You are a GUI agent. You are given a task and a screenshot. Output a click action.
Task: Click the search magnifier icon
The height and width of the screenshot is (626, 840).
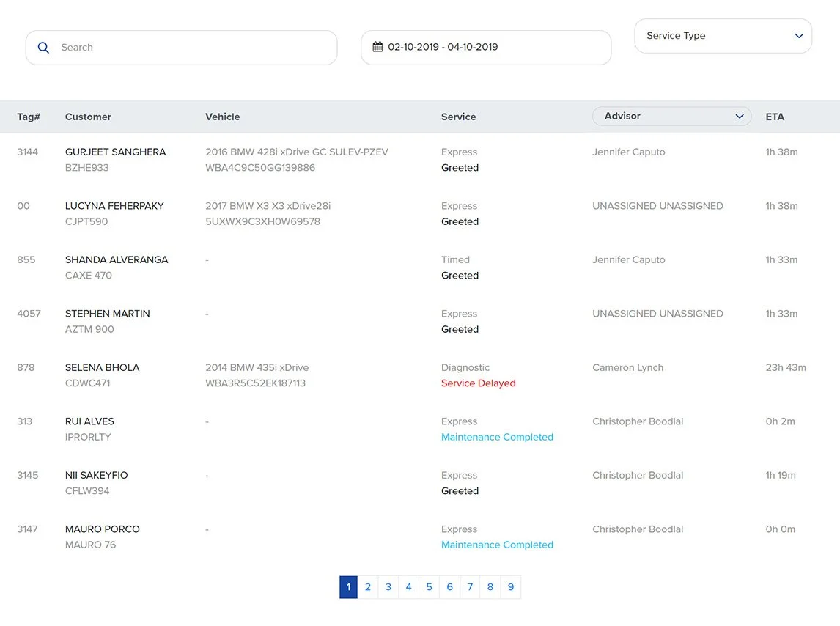coord(43,48)
